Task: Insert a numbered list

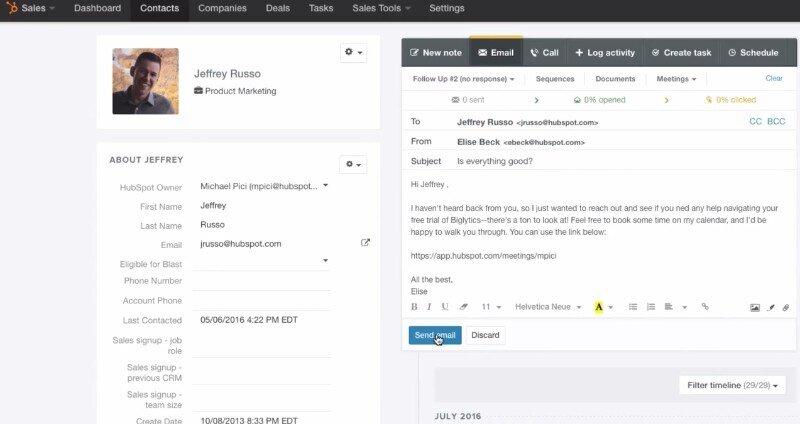Action: 651,307
